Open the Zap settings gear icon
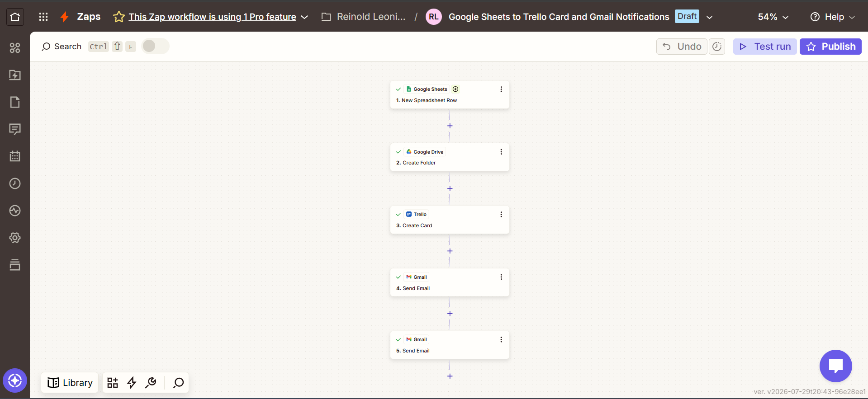 pos(15,238)
